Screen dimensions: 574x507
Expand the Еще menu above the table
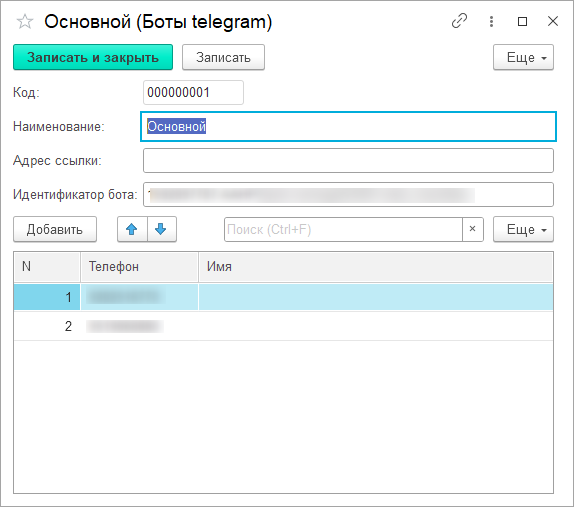pyautogui.click(x=523, y=230)
